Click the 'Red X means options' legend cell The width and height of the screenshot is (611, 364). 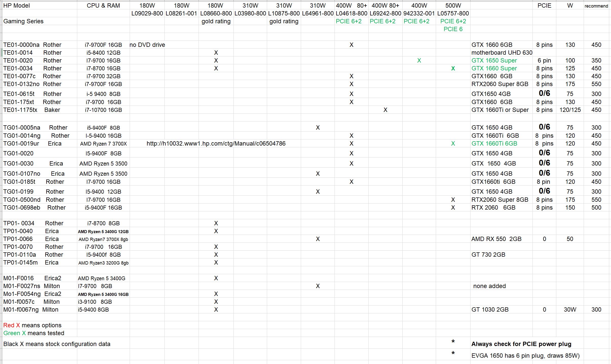(32, 325)
